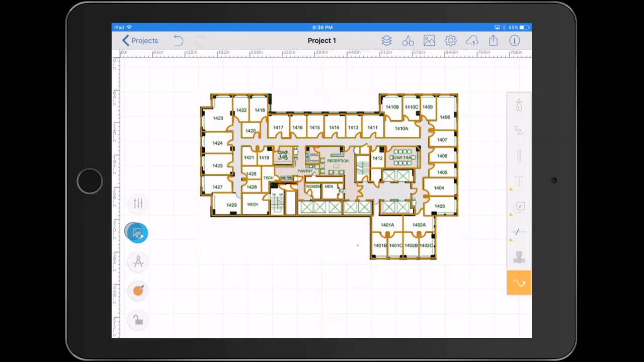
Task: Select room 1422 on floor plan
Action: (x=242, y=110)
